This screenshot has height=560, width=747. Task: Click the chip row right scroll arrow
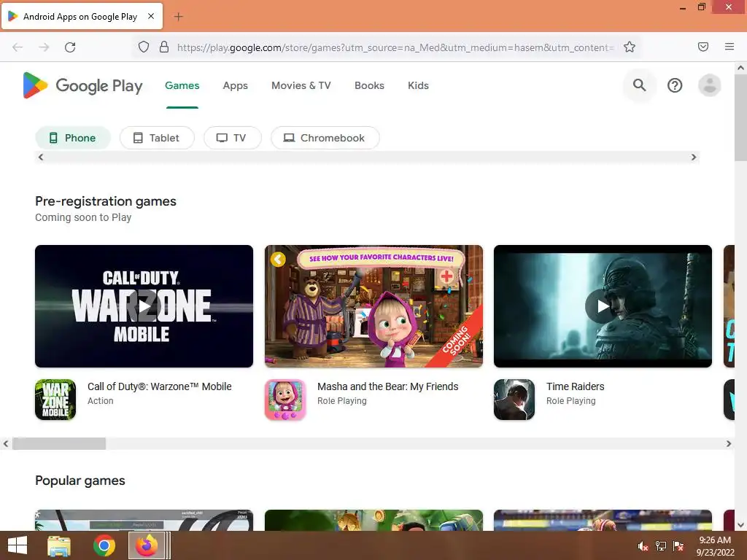tap(694, 157)
